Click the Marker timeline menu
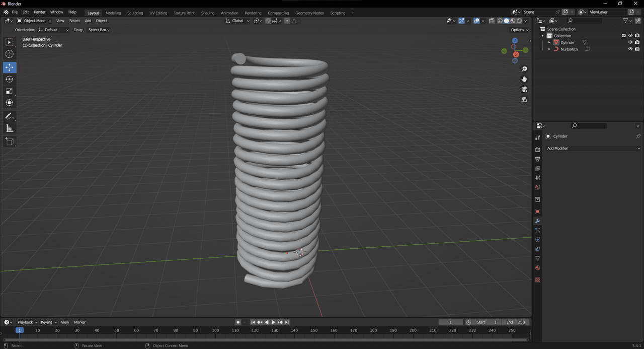 (x=80, y=322)
